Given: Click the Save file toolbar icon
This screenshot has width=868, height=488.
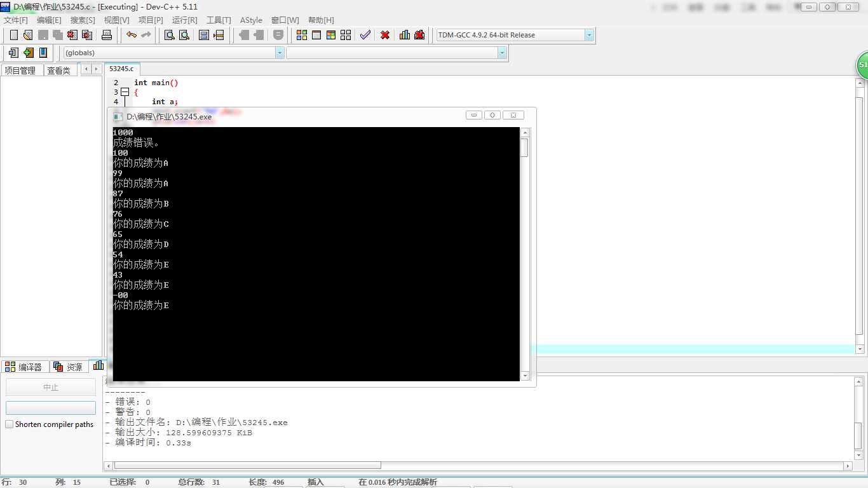Looking at the screenshot, I should (43, 35).
